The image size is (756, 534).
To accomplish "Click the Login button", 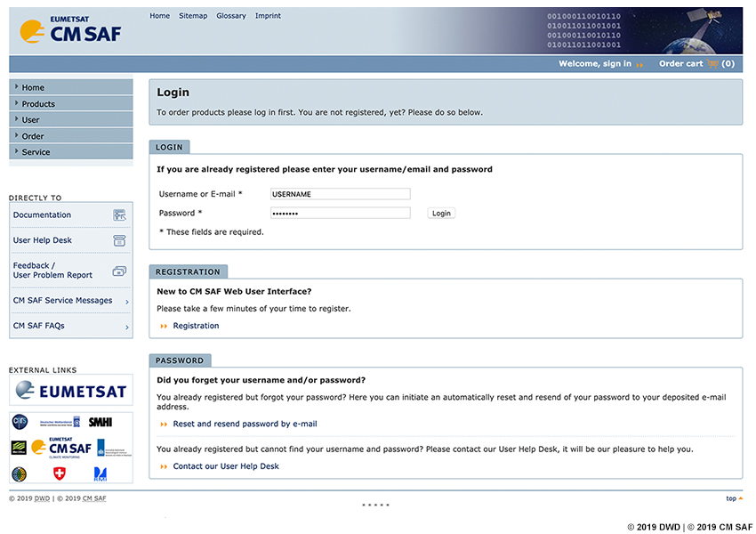I will point(441,214).
